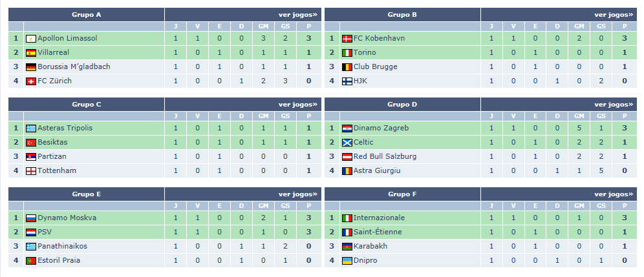644x277 pixels.
Task: Click the Scottish flag beside Celtic
Action: [347, 143]
